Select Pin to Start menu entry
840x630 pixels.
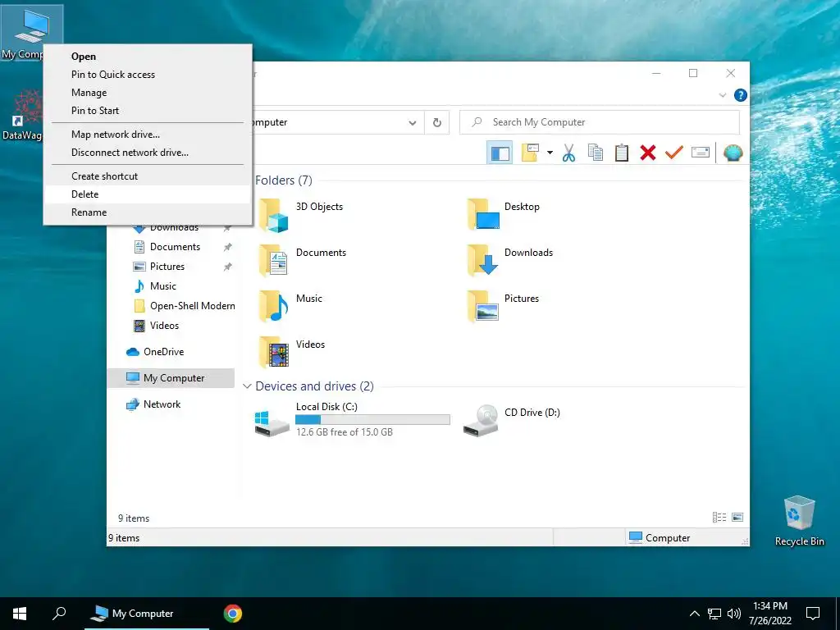pyautogui.click(x=148, y=111)
